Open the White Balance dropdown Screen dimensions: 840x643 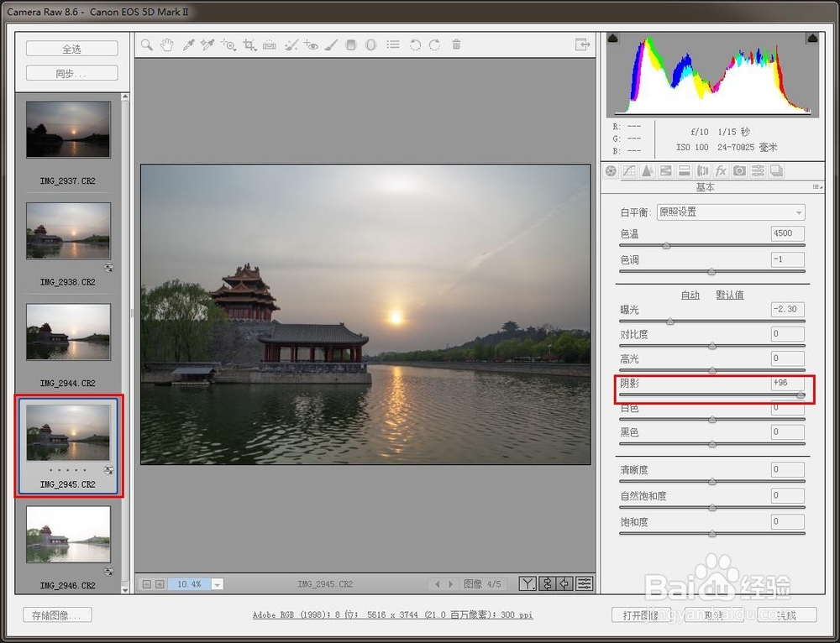point(731,212)
